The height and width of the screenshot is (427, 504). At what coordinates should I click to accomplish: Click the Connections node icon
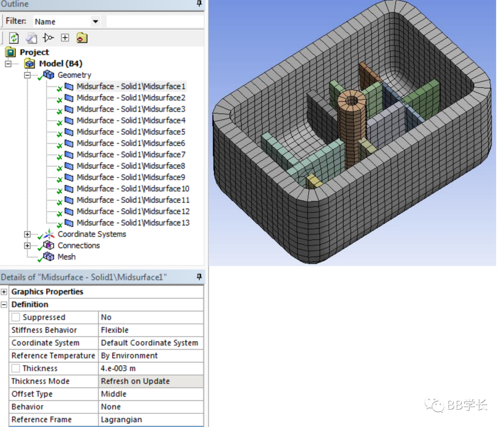tap(49, 245)
